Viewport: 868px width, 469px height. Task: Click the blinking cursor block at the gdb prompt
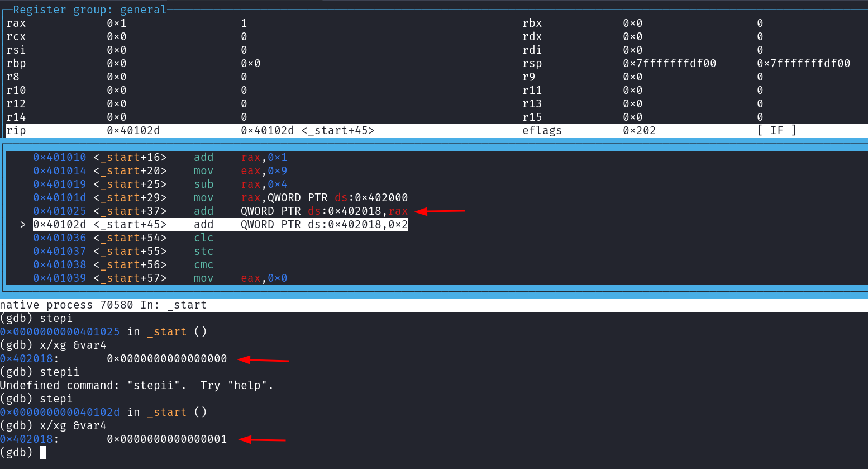coord(43,453)
